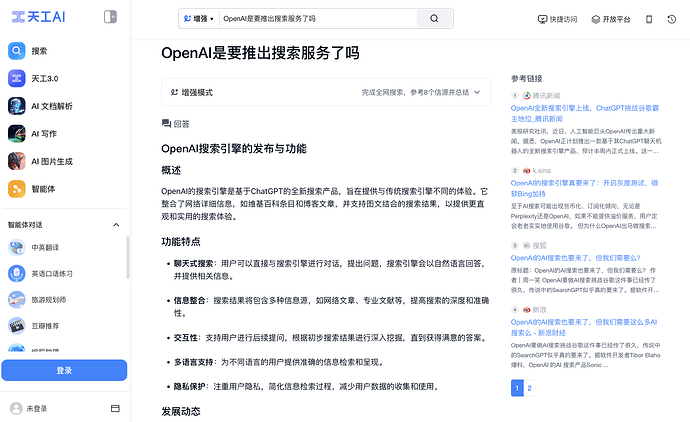Click the 未登录 user avatar

tap(16, 408)
